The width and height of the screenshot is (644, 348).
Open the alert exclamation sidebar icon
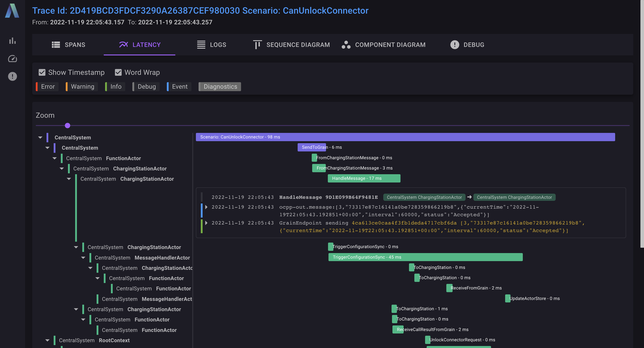pos(12,76)
